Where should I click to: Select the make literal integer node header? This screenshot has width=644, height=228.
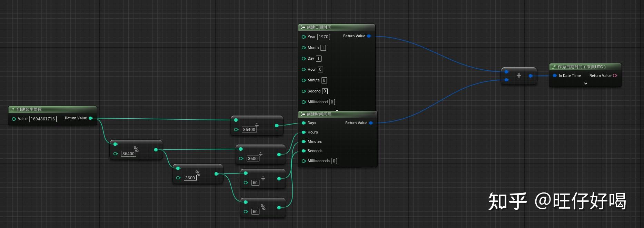(52, 109)
